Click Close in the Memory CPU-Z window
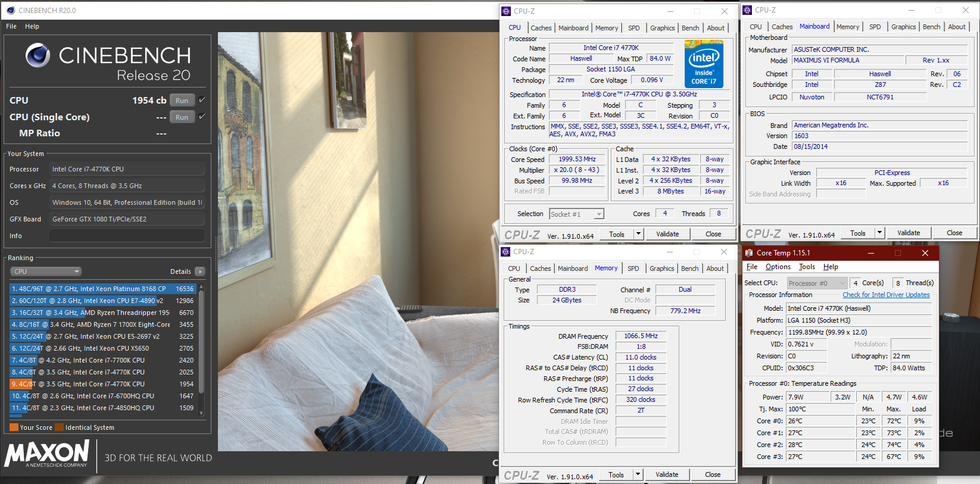Viewport: 980px width, 484px height. point(713,474)
